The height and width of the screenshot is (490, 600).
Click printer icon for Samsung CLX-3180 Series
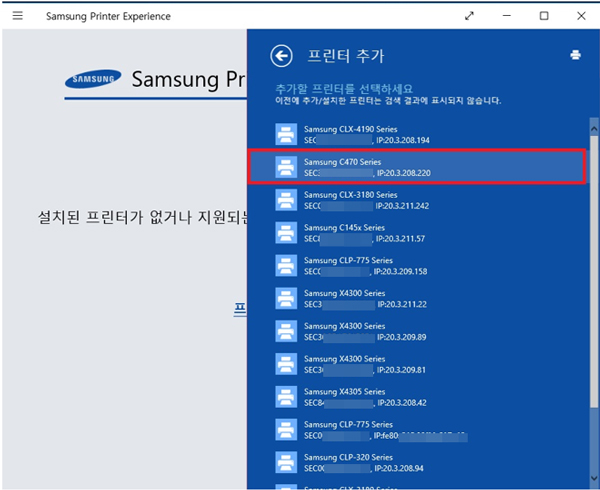286,200
